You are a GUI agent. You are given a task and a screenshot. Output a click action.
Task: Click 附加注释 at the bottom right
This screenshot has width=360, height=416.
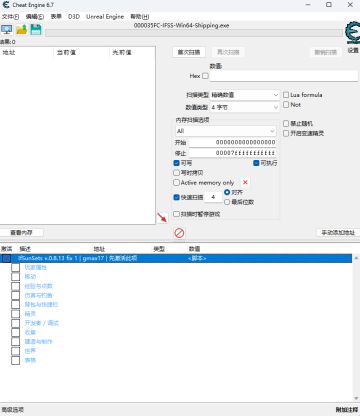pyautogui.click(x=347, y=410)
